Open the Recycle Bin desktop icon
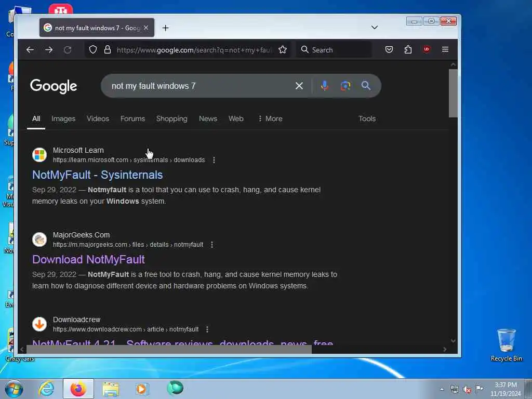The image size is (532, 399). tap(506, 345)
